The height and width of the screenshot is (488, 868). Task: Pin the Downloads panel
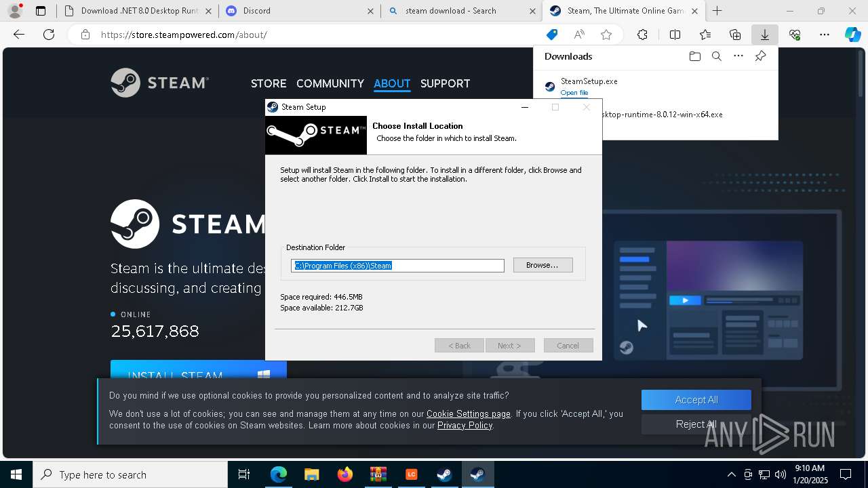pyautogui.click(x=760, y=56)
